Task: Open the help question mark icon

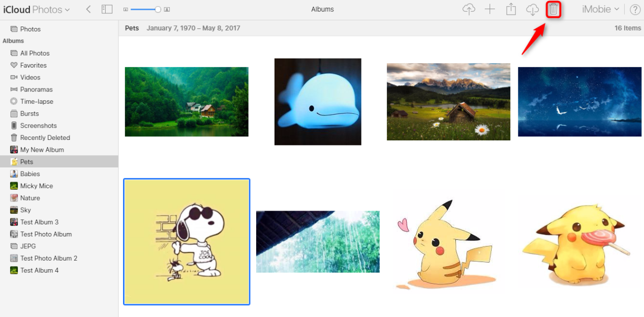Action: (635, 9)
